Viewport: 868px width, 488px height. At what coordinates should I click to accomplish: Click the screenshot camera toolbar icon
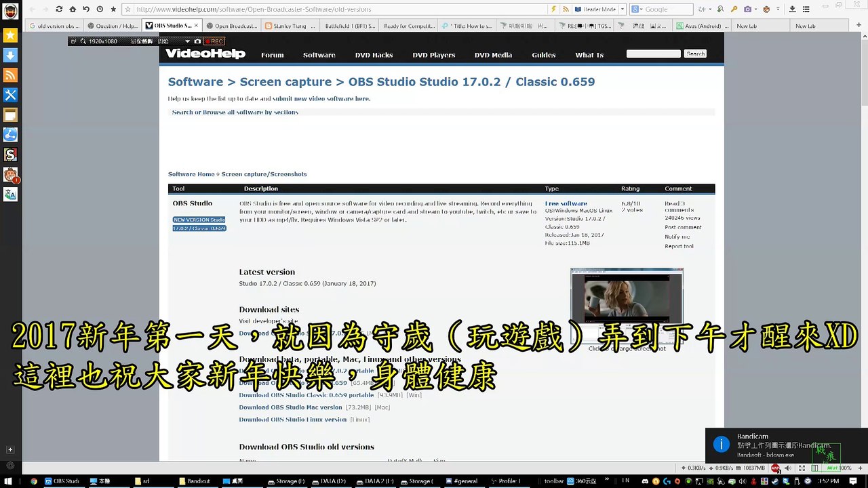[748, 9]
